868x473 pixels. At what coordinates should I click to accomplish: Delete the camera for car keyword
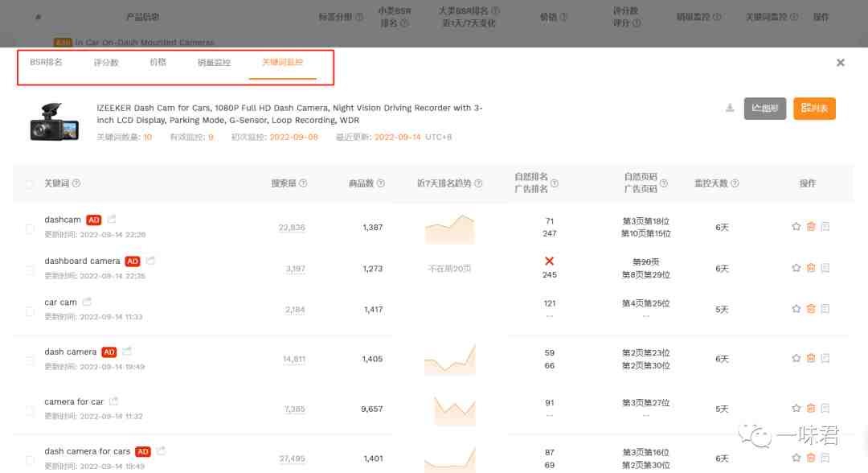pyautogui.click(x=811, y=408)
